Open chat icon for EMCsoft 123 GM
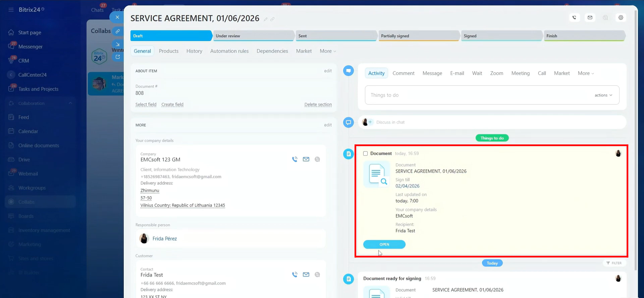644x298 pixels. [x=317, y=159]
